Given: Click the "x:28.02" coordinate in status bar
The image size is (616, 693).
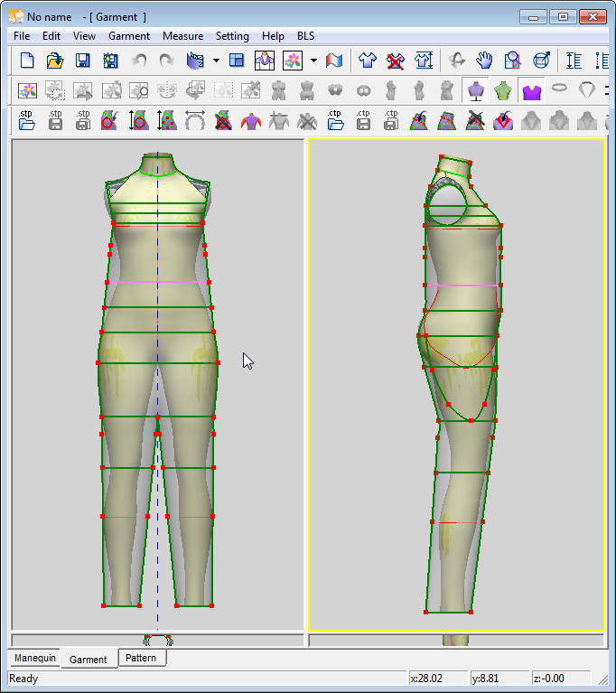Looking at the screenshot, I should click(x=426, y=679).
